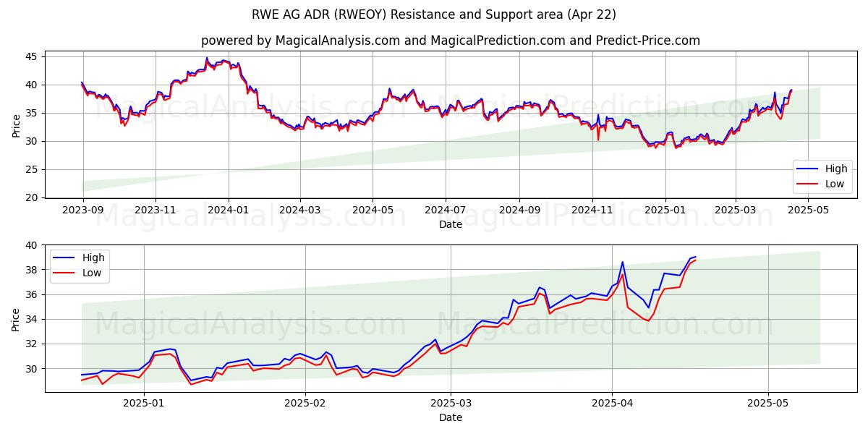Click the '2025-05' x-axis label on the bottom chart
Viewport: 868px width, 434px height.
pyautogui.click(x=767, y=404)
